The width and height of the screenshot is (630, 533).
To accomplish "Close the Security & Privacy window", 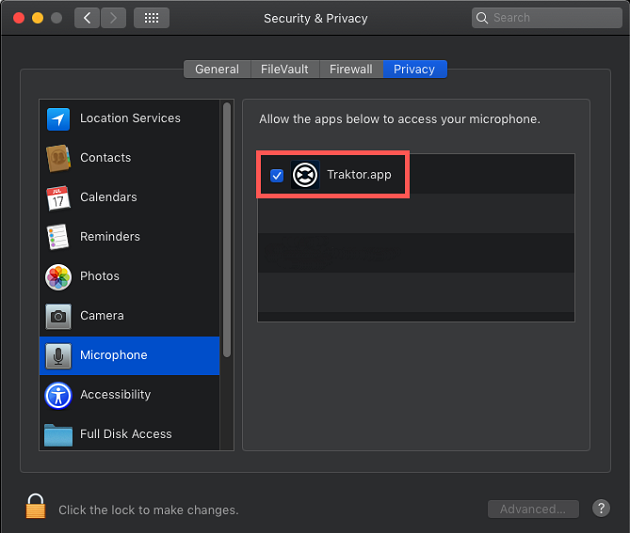I will click(18, 18).
